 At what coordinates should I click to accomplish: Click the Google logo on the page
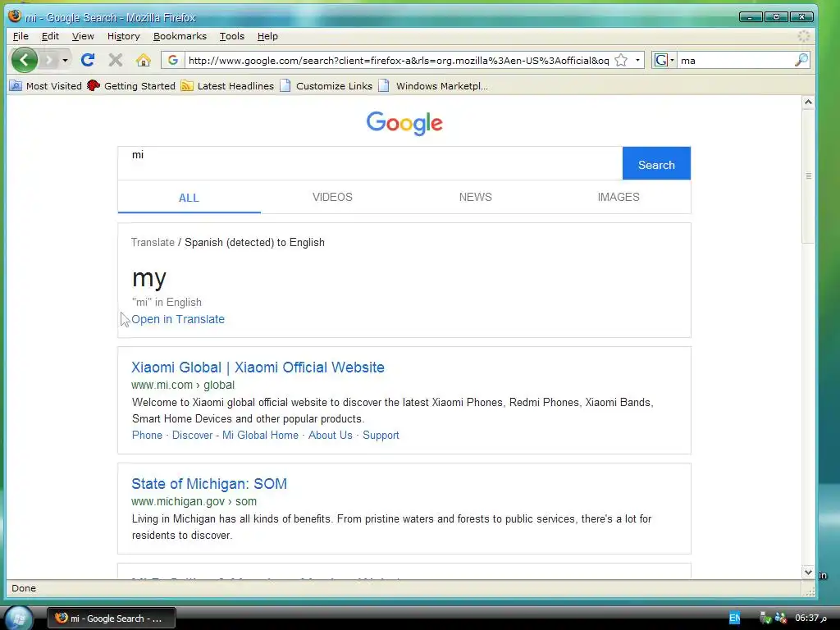404,123
